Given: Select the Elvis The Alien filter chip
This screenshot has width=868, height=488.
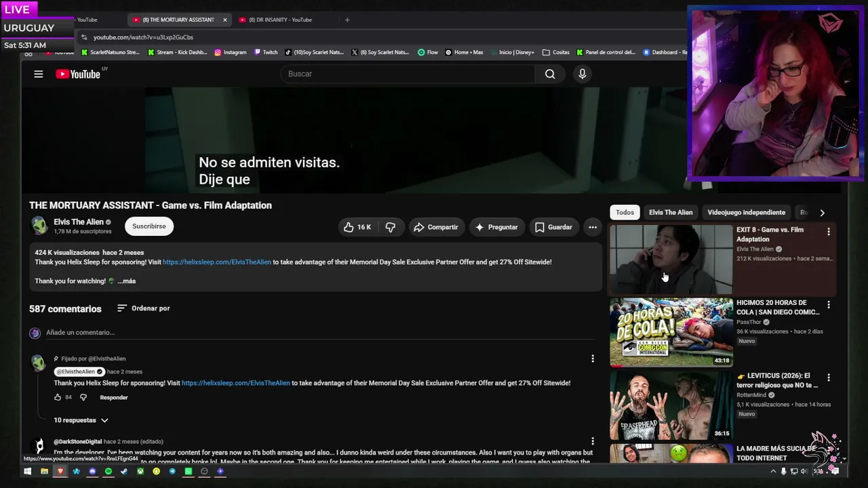Looking at the screenshot, I should [x=671, y=212].
